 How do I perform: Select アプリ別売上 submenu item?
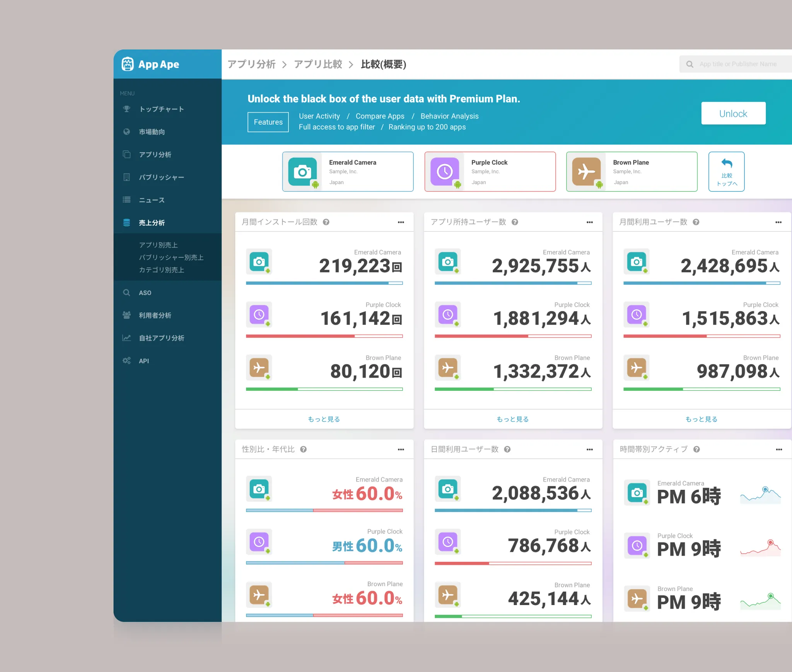(x=159, y=245)
